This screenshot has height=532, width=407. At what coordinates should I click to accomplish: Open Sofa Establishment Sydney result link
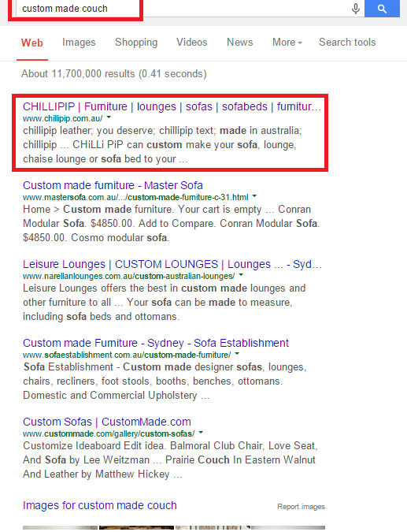[156, 343]
